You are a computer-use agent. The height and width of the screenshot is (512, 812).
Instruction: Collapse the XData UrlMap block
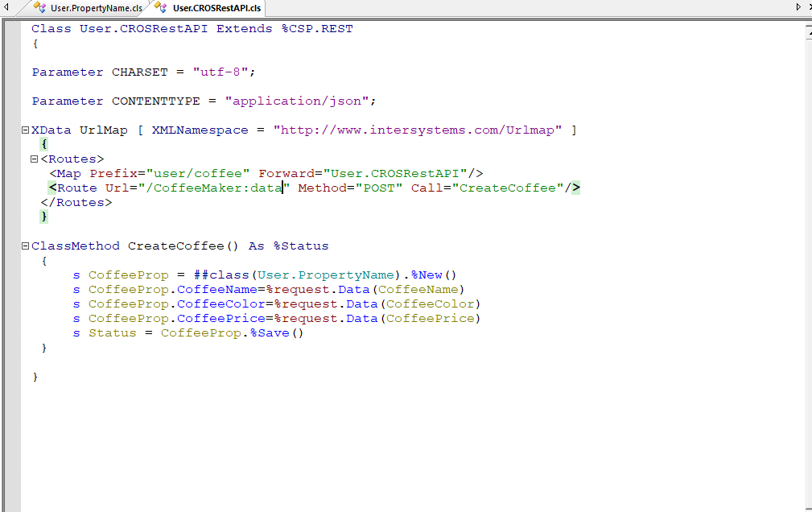(x=25, y=130)
